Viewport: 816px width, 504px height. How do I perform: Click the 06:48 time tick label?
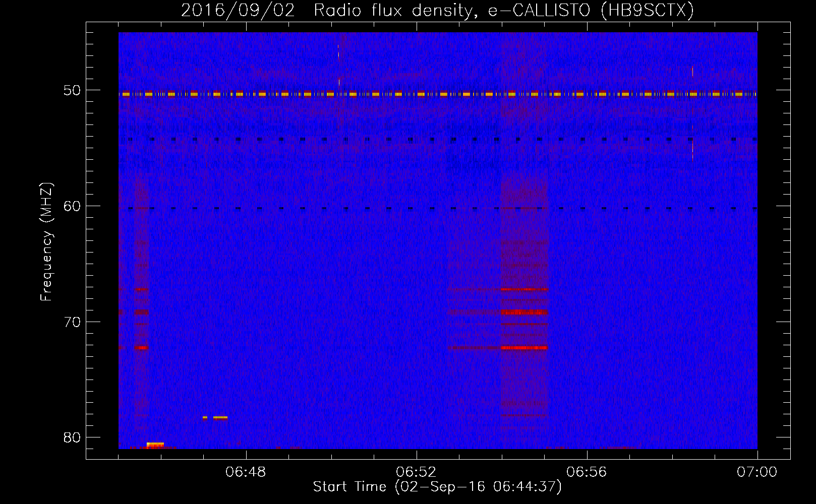(246, 472)
